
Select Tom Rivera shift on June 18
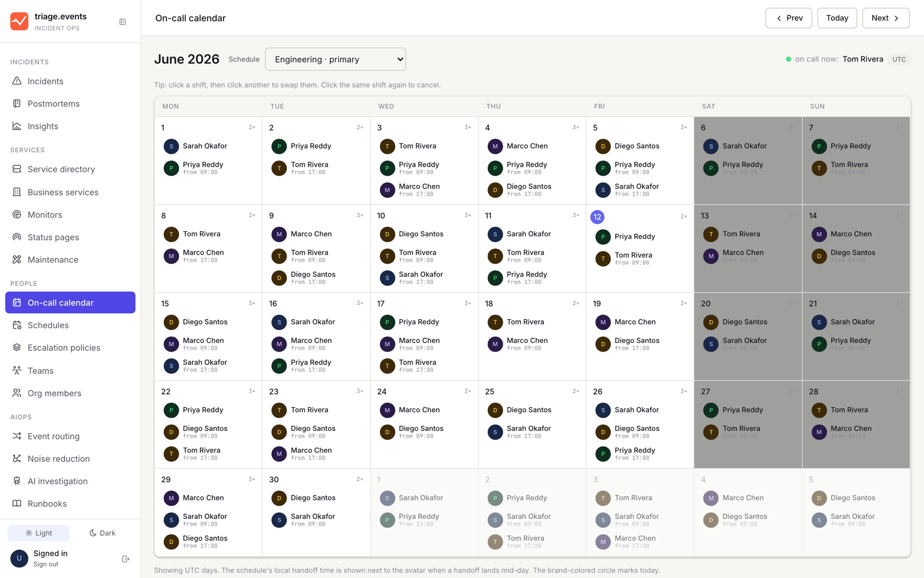pyautogui.click(x=531, y=322)
